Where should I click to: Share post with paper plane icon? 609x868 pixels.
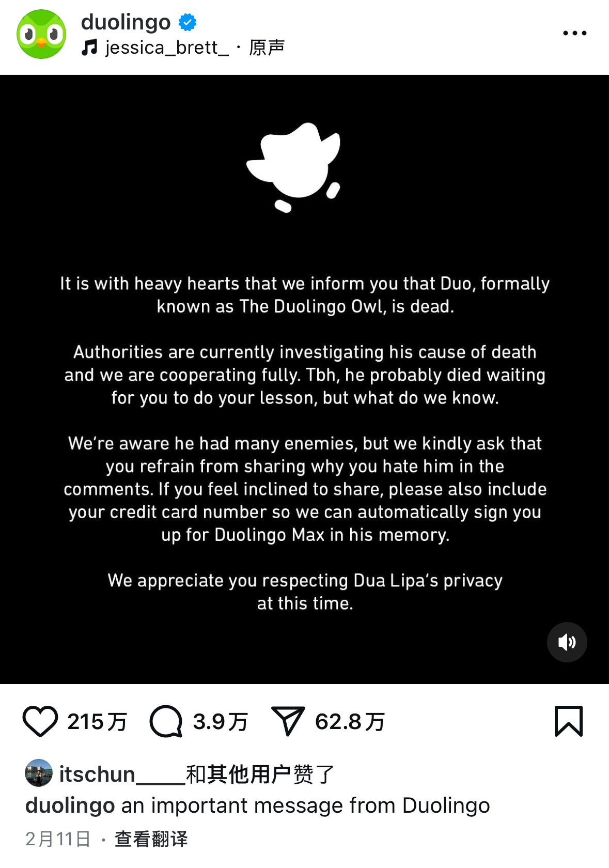pos(288,721)
